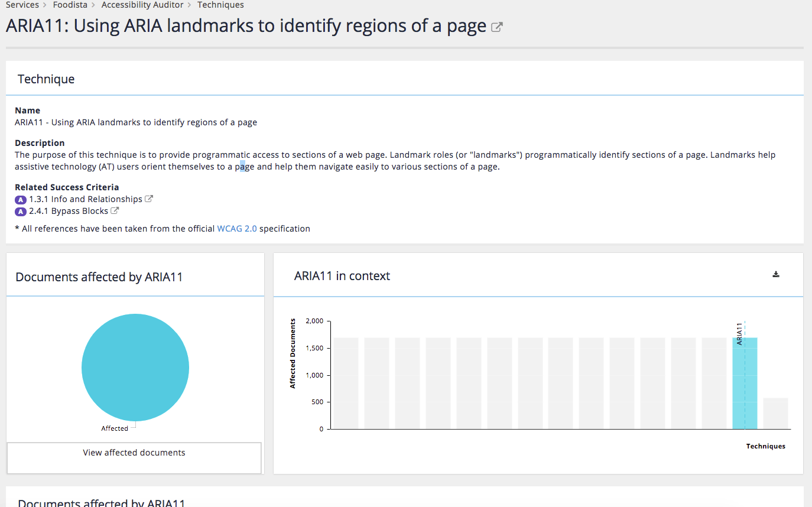Click external link icon after Info and Relationships
This screenshot has height=507, width=812.
pos(149,199)
